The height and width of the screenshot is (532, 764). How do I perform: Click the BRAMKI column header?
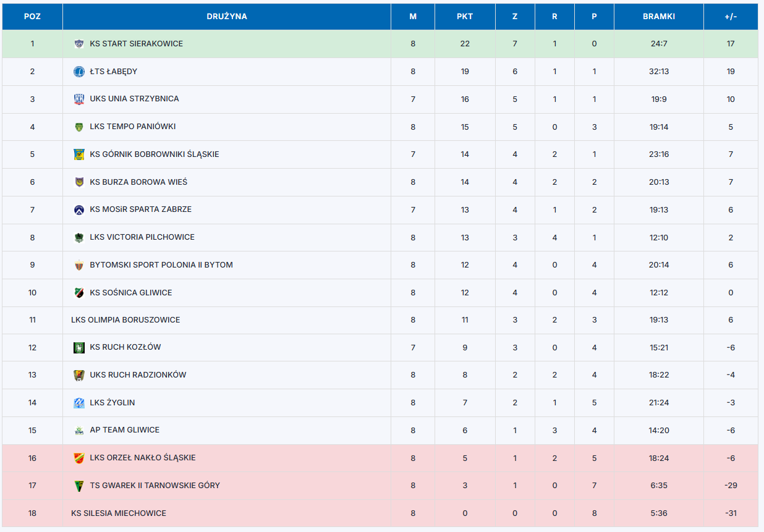coord(658,17)
